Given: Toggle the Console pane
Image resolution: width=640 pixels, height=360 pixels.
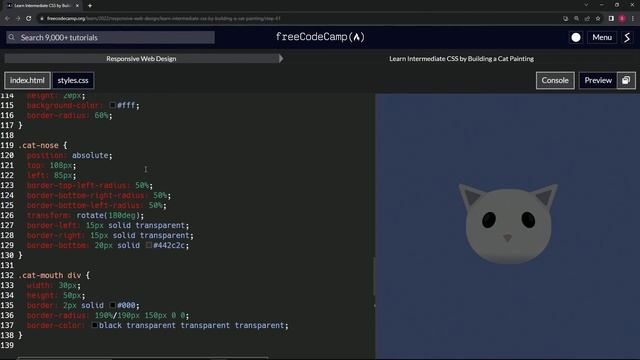Looking at the screenshot, I should 555,80.
